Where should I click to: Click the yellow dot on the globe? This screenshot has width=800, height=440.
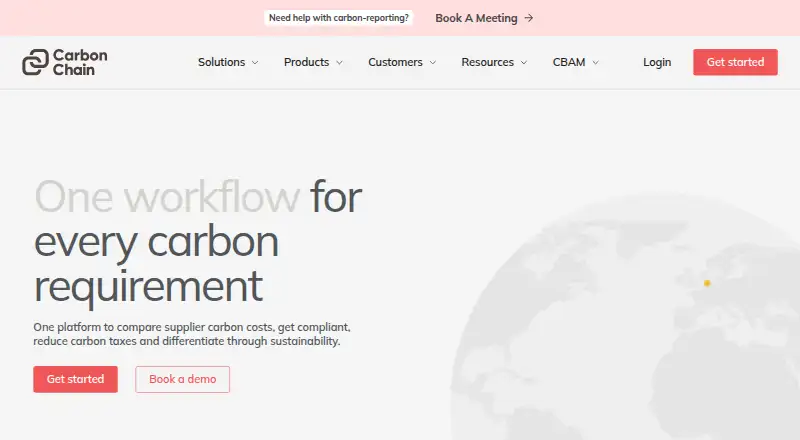coord(707,283)
